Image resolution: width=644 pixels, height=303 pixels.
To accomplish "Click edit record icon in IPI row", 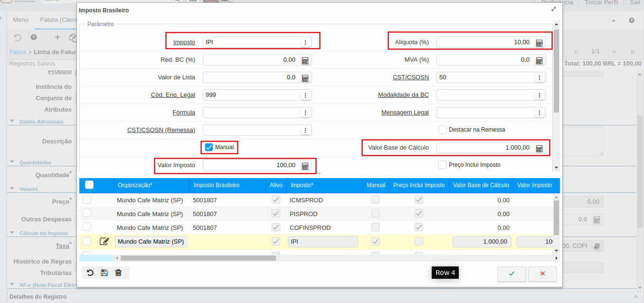I will click(104, 242).
